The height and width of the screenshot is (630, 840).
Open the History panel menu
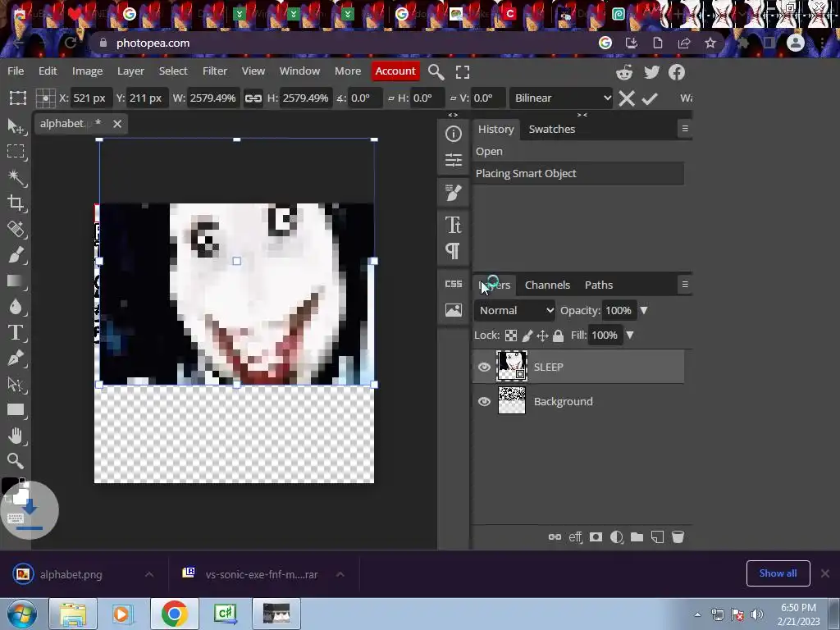coord(685,129)
